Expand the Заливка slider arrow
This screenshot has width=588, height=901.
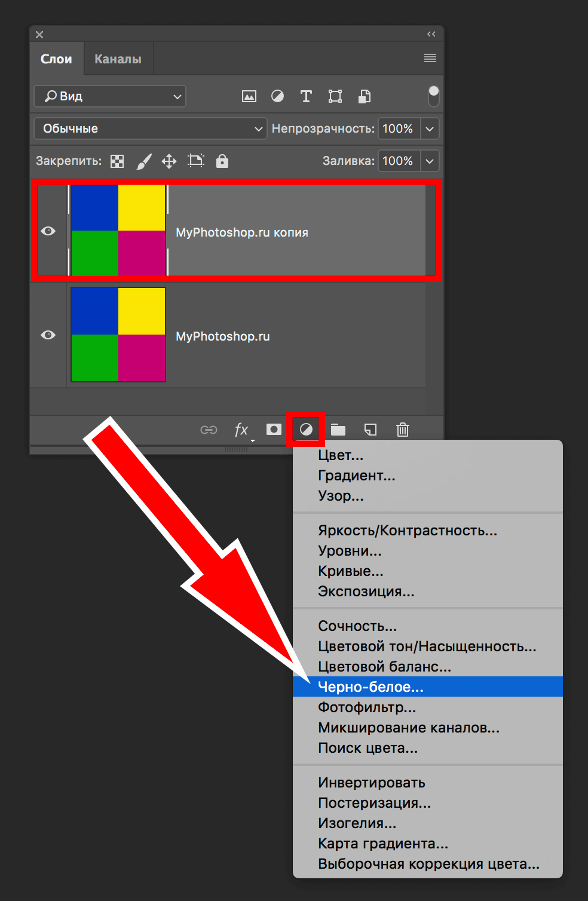point(430,161)
